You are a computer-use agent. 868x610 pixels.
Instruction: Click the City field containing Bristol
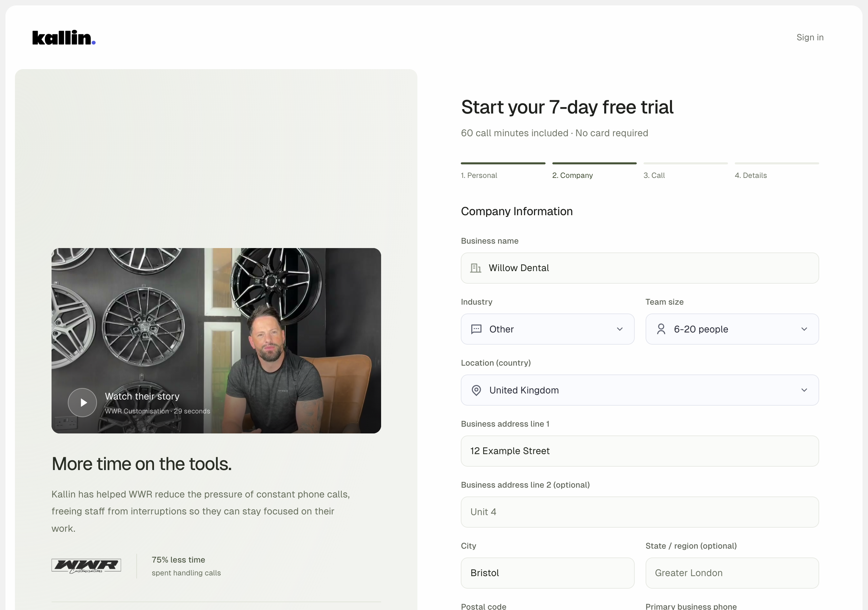[x=547, y=573]
